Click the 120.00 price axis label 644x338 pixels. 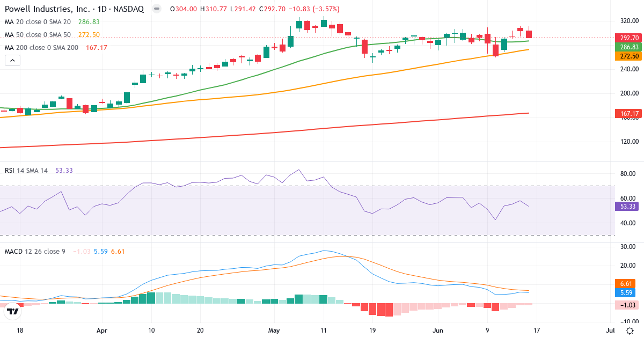click(628, 142)
